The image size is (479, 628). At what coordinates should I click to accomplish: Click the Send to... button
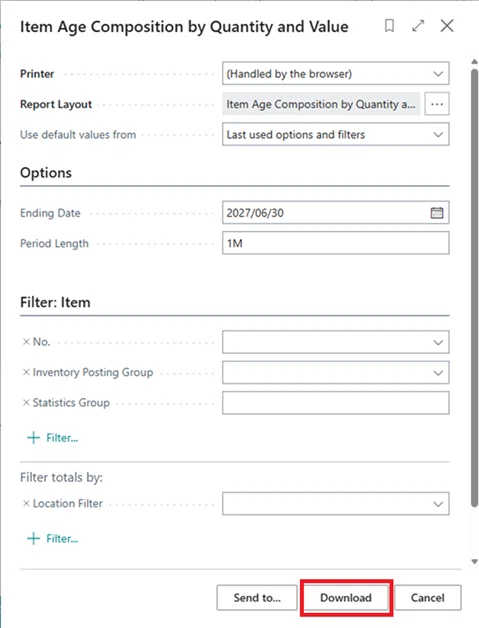(257, 598)
